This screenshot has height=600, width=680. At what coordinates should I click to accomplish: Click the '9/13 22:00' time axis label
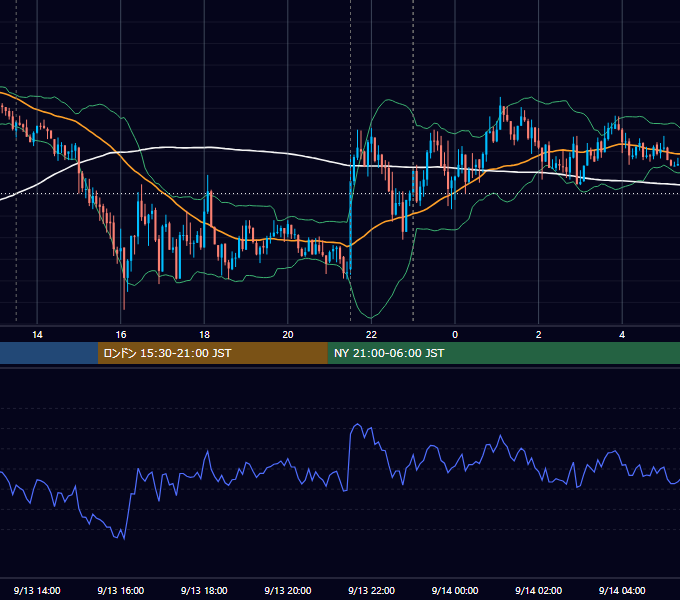(372, 590)
